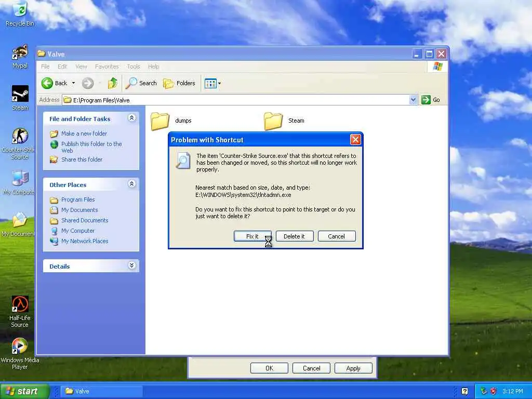Click Delete it in shortcut dialog

294,236
